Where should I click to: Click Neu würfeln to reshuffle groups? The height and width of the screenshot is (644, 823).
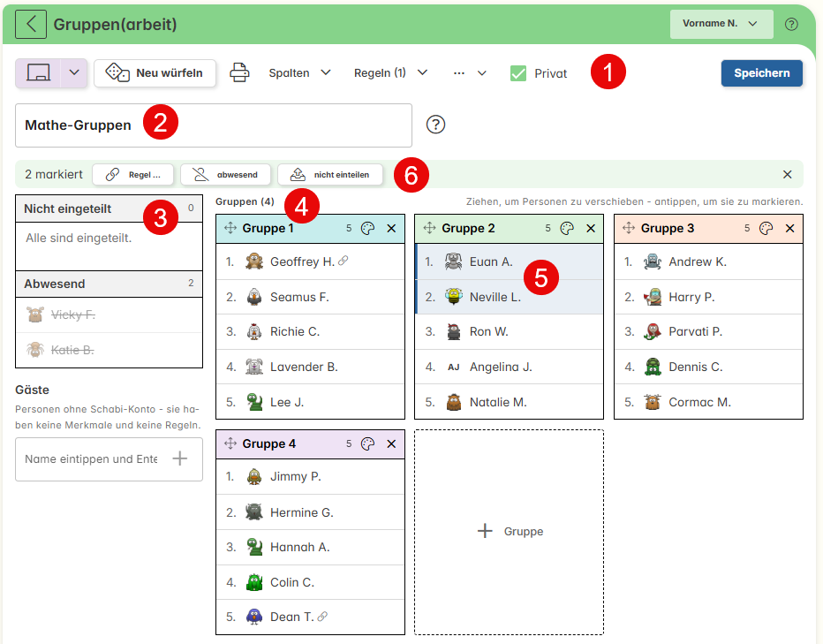coord(155,73)
